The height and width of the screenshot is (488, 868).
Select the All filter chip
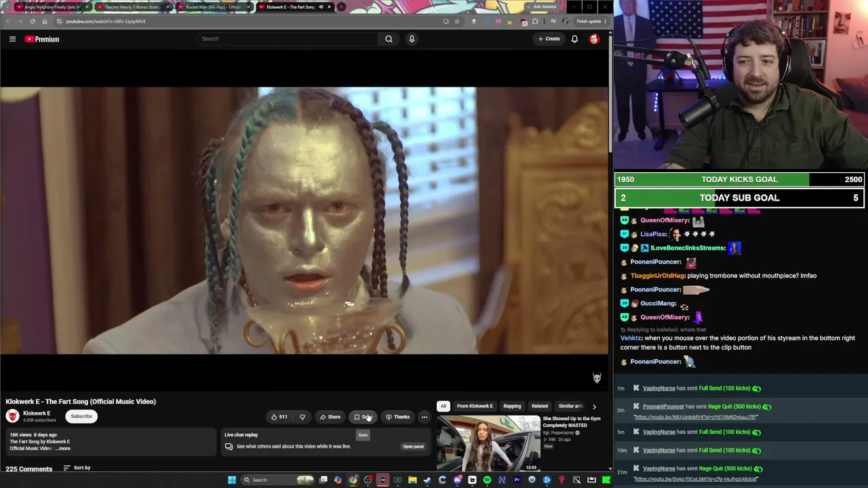(443, 406)
